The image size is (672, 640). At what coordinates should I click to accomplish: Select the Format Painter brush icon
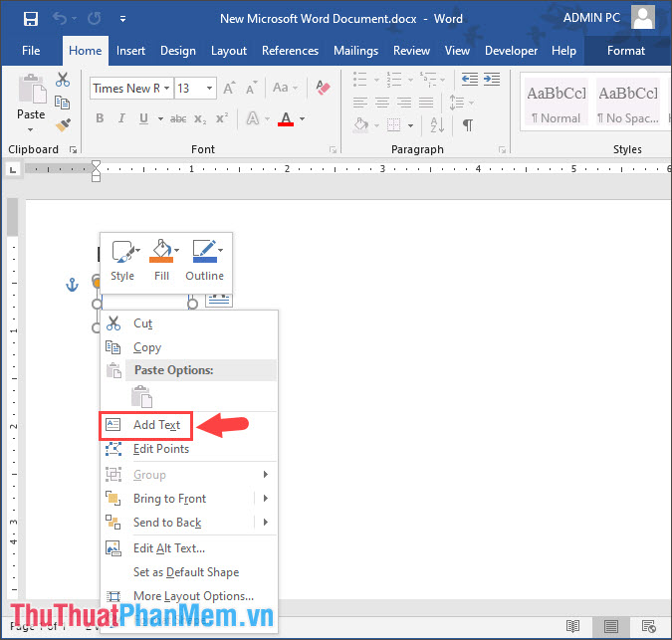coord(63,125)
